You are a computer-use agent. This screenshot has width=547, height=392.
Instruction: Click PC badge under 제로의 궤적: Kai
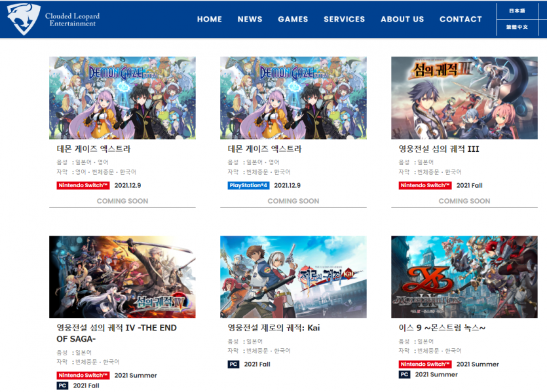[x=233, y=365]
